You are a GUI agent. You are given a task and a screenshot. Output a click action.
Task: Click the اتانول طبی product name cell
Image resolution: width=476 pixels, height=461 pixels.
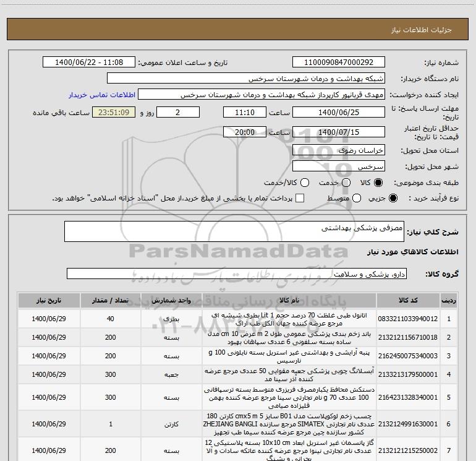(289, 319)
